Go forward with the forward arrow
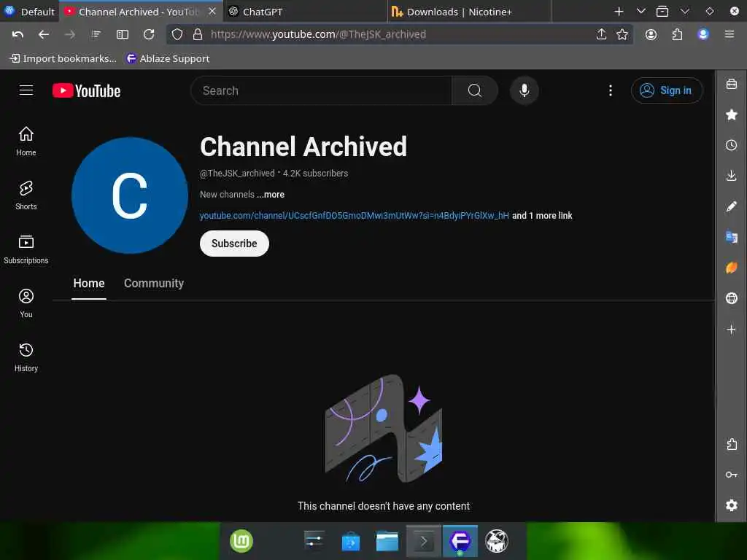Image resolution: width=747 pixels, height=560 pixels. (x=69, y=34)
